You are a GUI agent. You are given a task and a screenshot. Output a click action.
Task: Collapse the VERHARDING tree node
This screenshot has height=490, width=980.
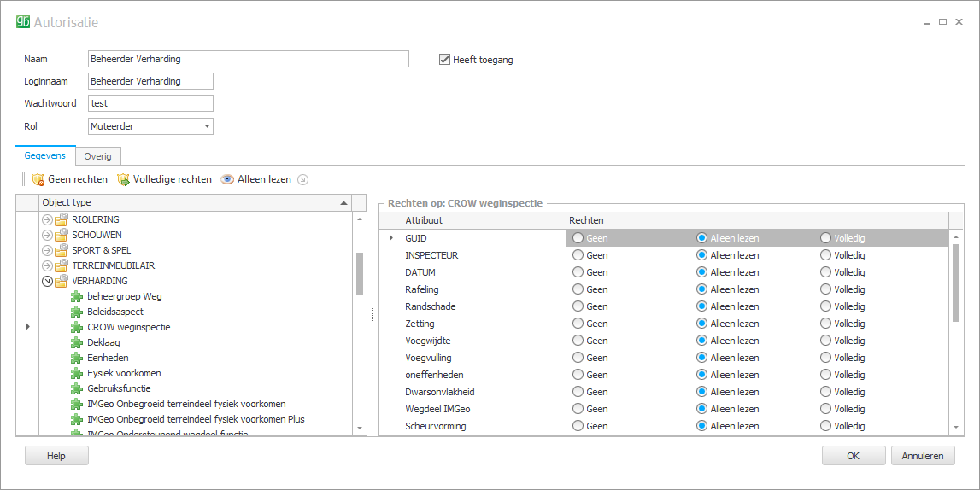pos(48,282)
